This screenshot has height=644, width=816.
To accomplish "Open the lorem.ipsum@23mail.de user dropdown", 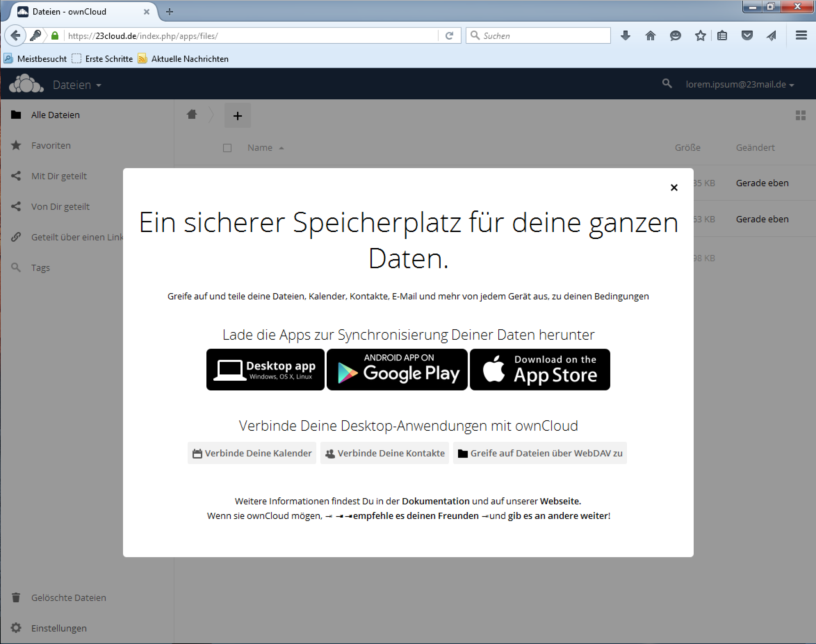I will point(740,84).
